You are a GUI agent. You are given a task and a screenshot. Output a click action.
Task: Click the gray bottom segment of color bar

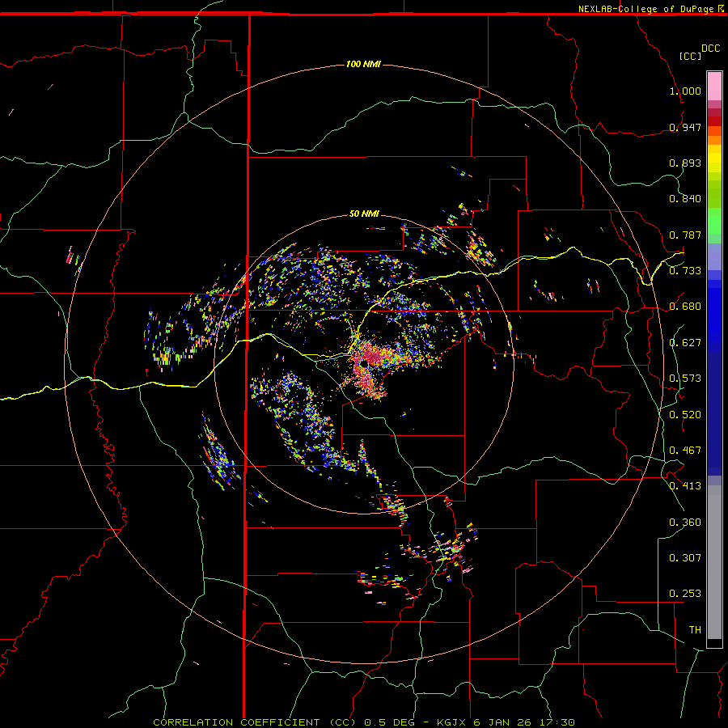point(714,562)
